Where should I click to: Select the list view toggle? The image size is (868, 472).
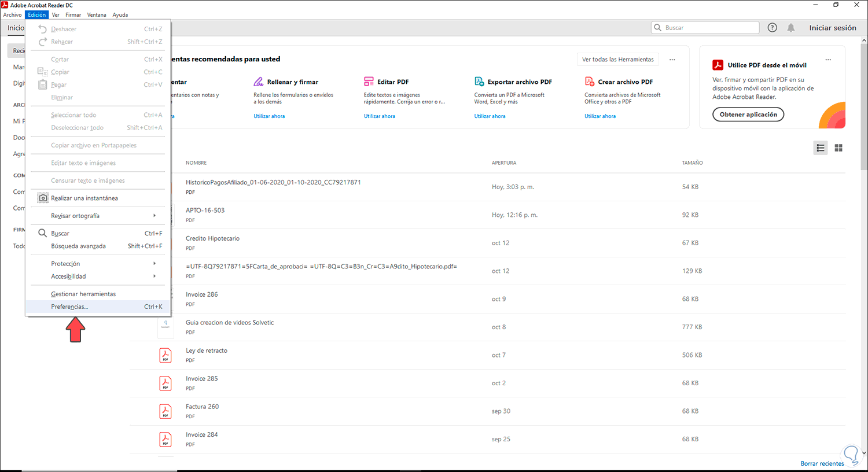coord(821,148)
